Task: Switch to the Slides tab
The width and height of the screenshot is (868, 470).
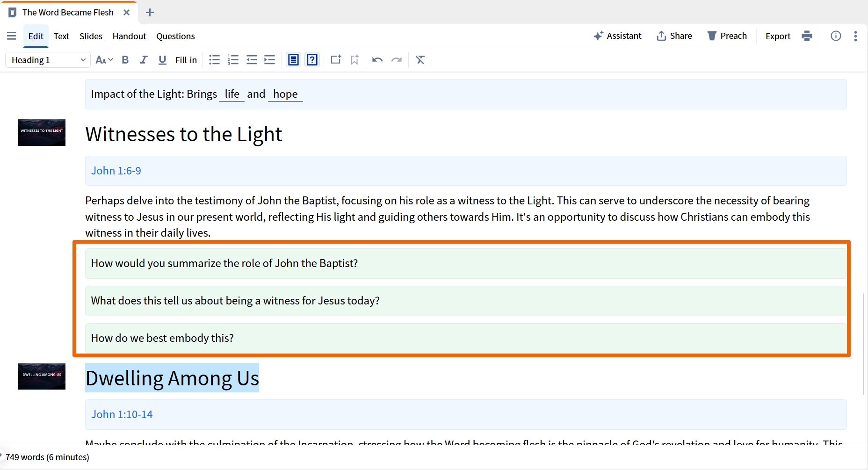Action: click(x=91, y=36)
